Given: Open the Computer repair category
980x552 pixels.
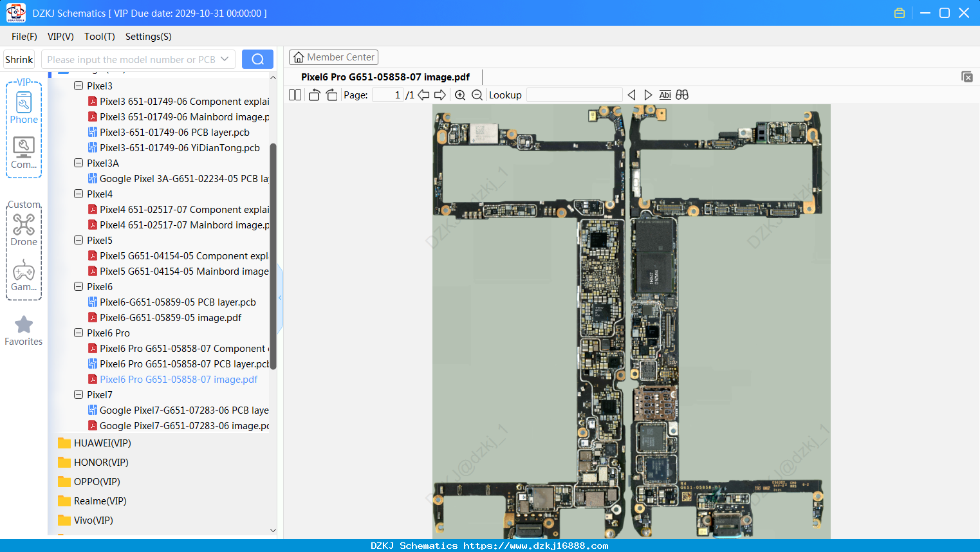Looking at the screenshot, I should click(x=24, y=153).
